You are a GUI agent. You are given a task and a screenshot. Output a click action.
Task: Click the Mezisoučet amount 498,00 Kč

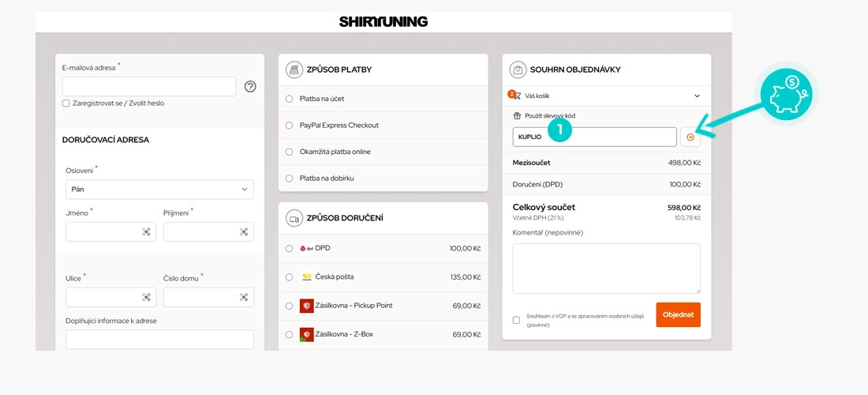tap(684, 163)
